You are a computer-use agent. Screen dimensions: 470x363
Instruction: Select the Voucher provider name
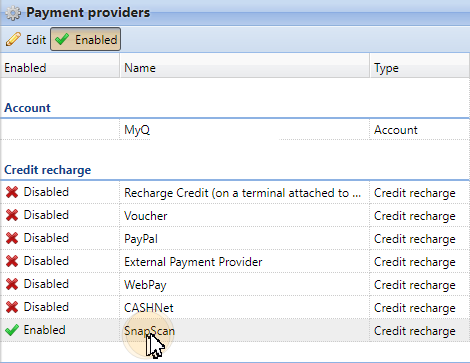click(146, 216)
